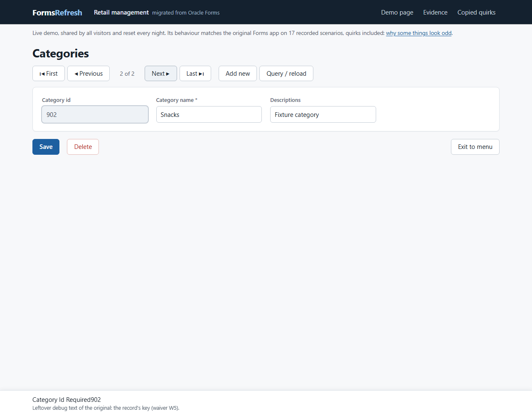Click the 'Descriptions' field label
This screenshot has width=532, height=416.
(286, 100)
